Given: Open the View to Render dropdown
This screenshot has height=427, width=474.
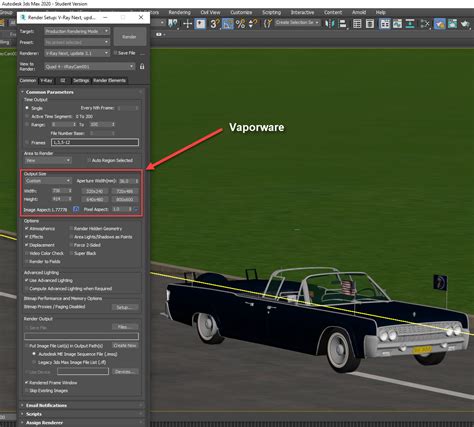Looking at the screenshot, I should tap(89, 67).
